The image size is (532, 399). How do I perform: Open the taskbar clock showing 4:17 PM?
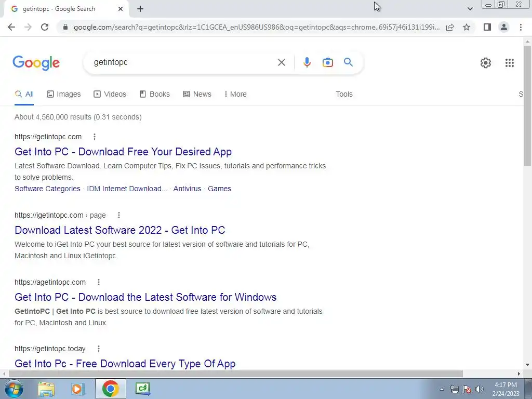pos(506,389)
